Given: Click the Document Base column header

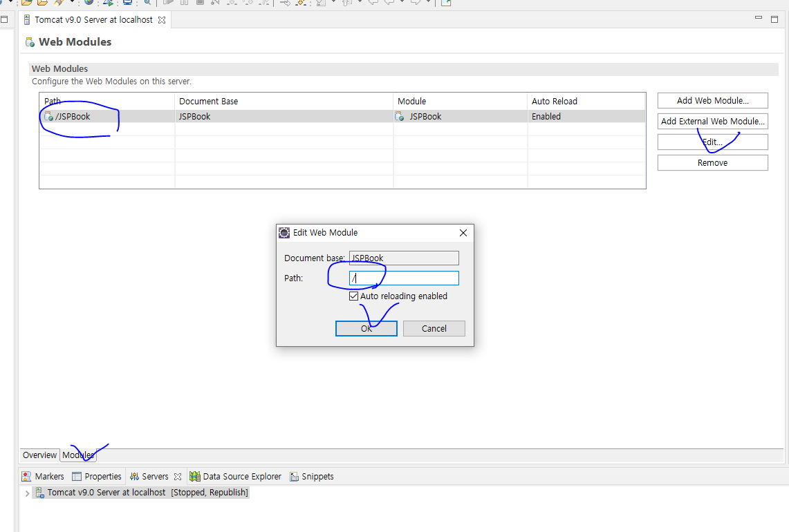Looking at the screenshot, I should point(284,101).
